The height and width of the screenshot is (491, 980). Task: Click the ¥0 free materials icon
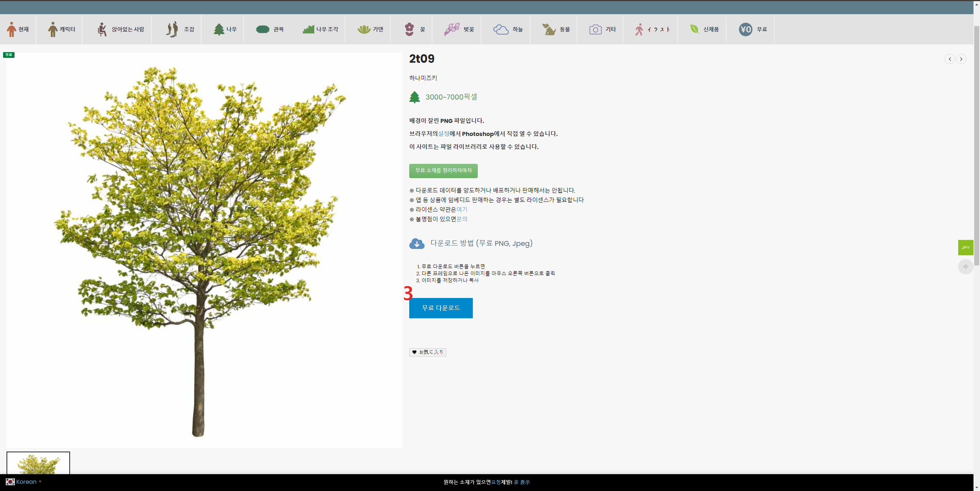(x=745, y=29)
